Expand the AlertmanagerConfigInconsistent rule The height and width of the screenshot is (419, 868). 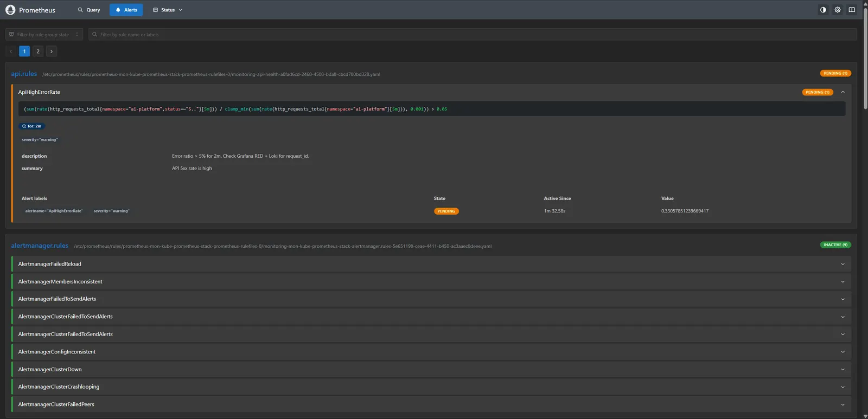click(x=431, y=352)
